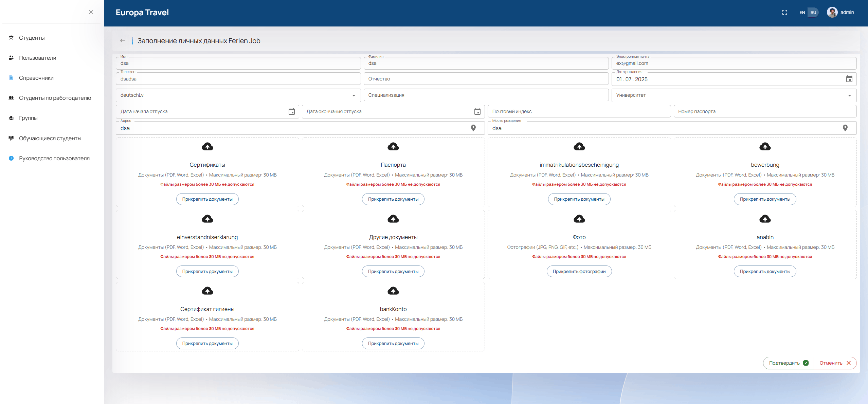
Task: Attach documents under einverstandniserklarung
Action: point(207,272)
